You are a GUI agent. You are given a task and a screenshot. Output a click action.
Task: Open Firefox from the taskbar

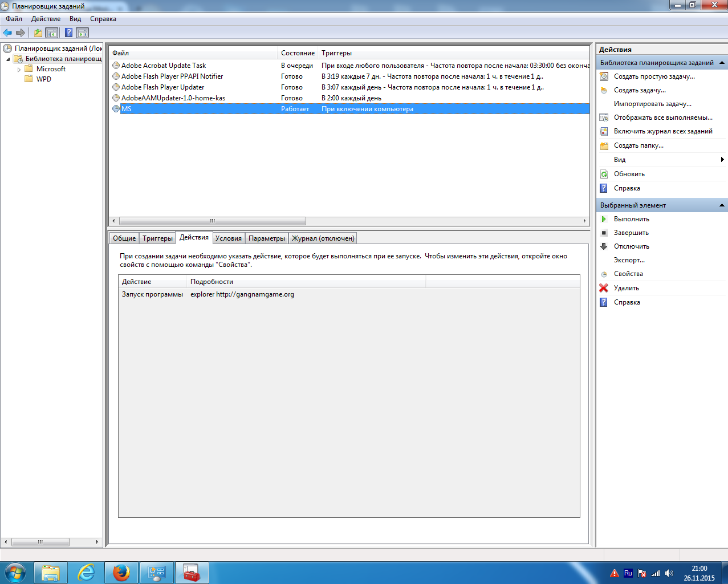pyautogui.click(x=121, y=573)
